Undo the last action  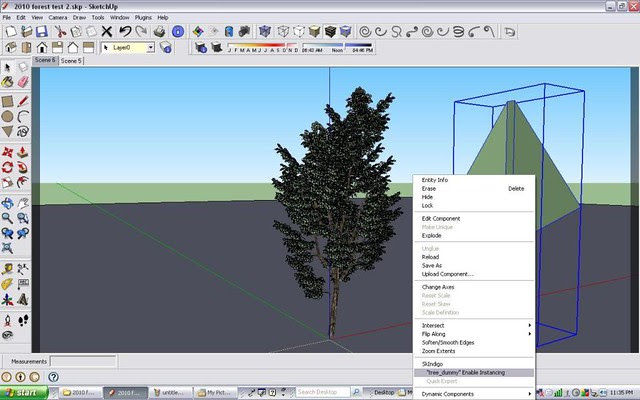point(125,31)
